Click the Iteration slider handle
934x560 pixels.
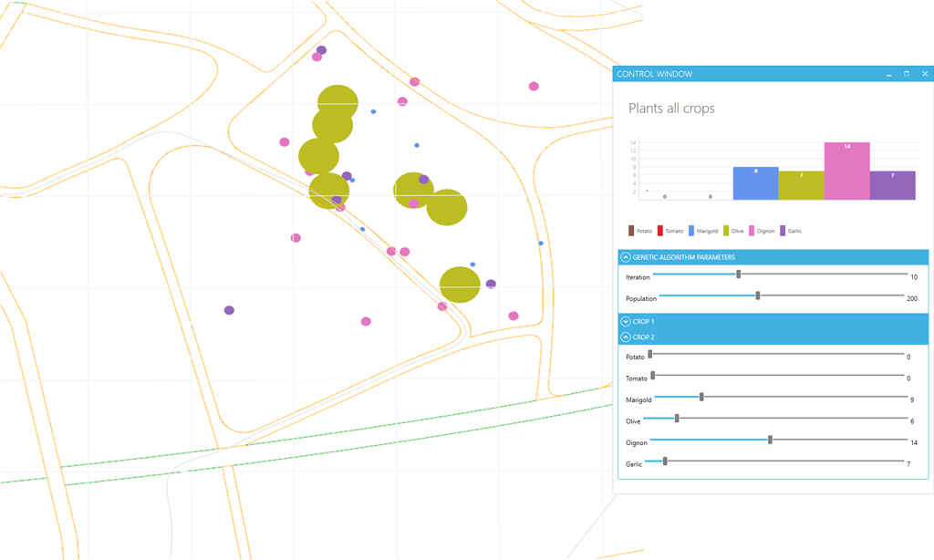(739, 274)
